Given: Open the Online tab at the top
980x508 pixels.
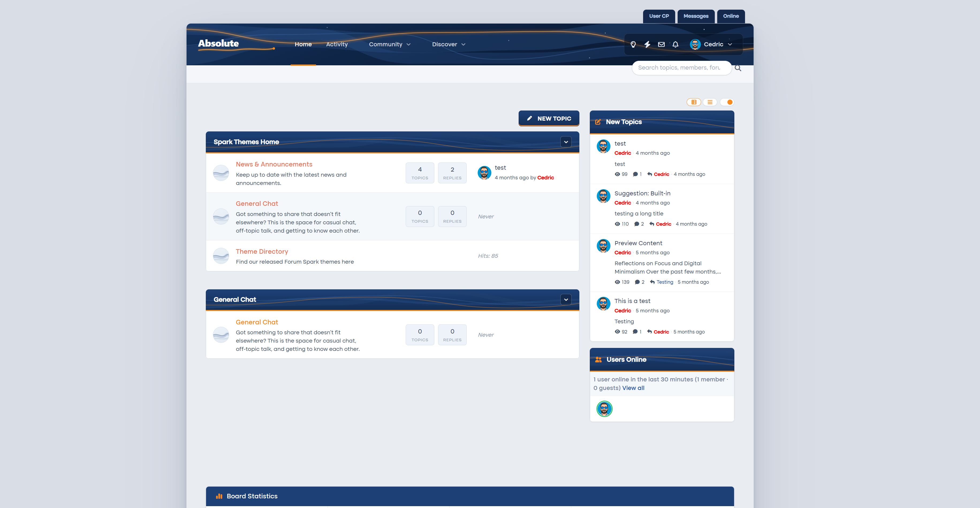Looking at the screenshot, I should click(731, 16).
